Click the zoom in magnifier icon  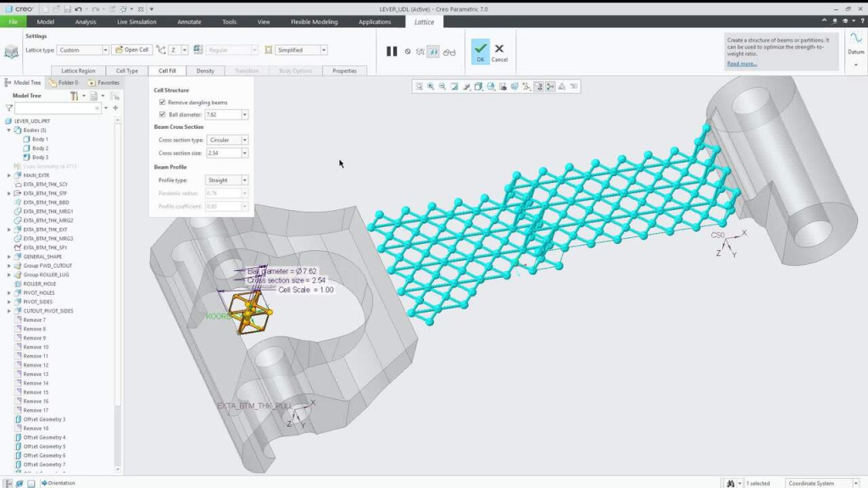click(x=431, y=86)
